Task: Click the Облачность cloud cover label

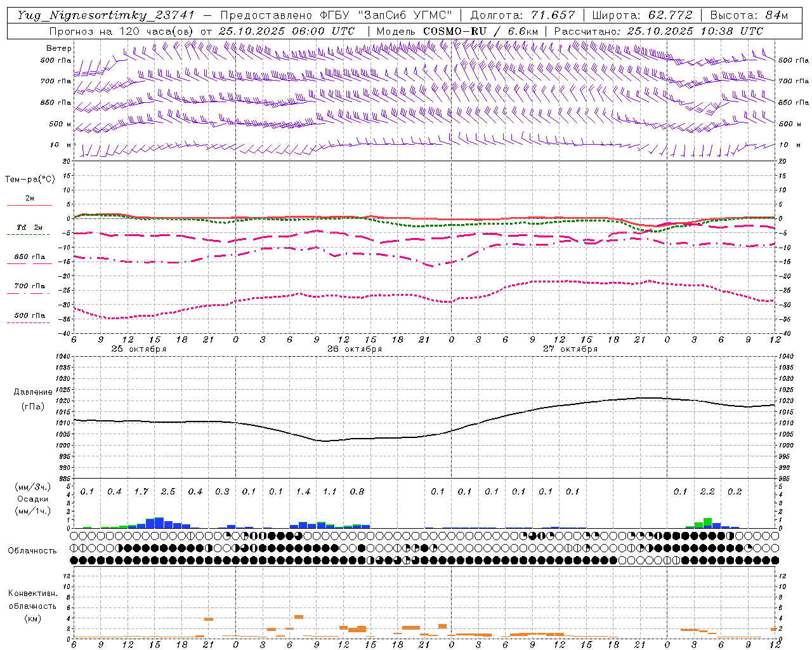Action: point(32,551)
